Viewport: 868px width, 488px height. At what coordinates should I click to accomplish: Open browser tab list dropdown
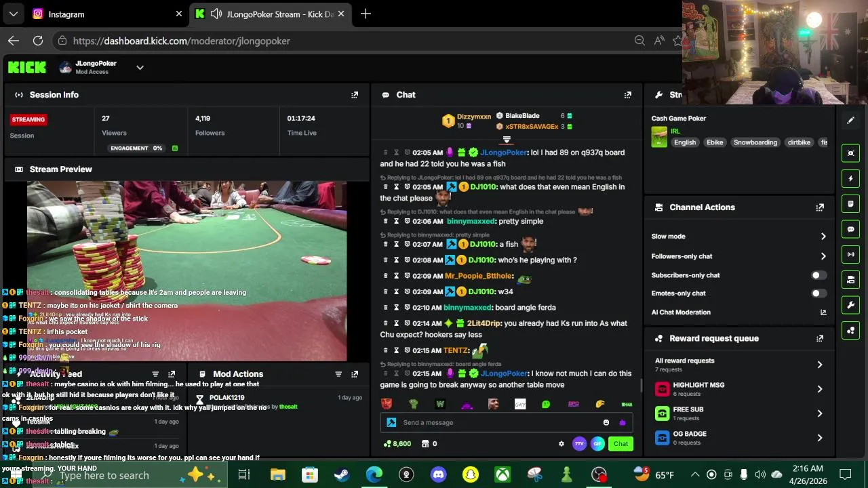tap(13, 14)
